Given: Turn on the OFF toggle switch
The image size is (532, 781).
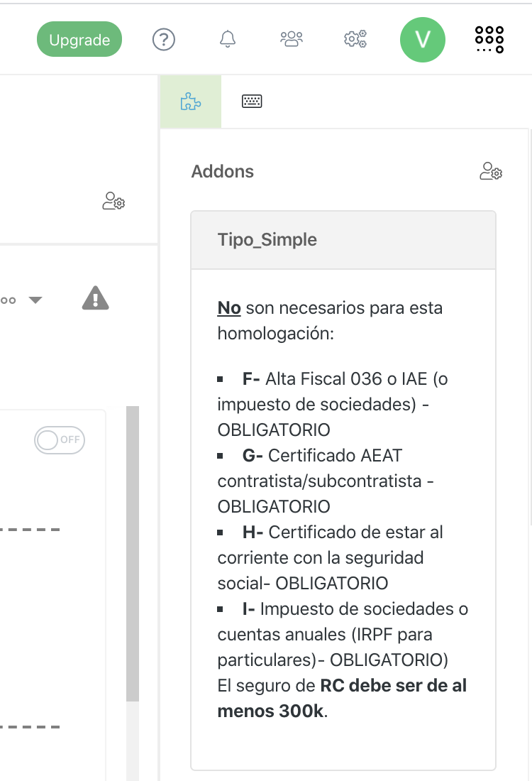Looking at the screenshot, I should (60, 440).
